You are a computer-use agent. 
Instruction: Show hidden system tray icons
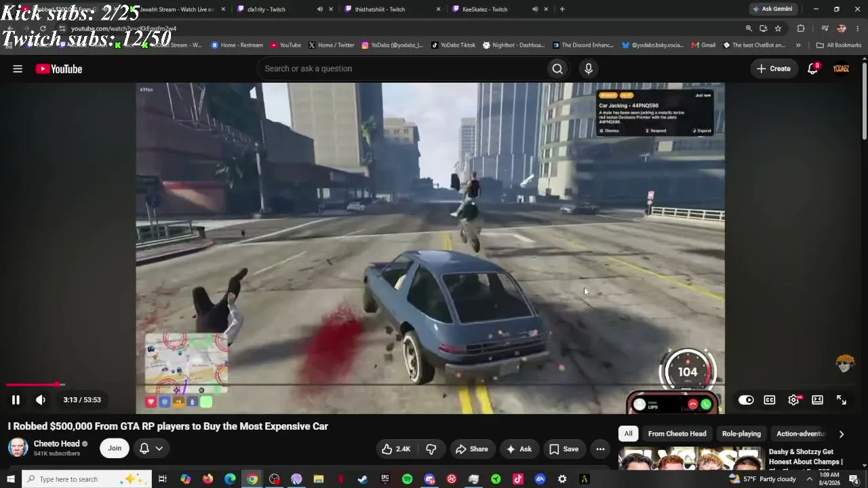809,479
